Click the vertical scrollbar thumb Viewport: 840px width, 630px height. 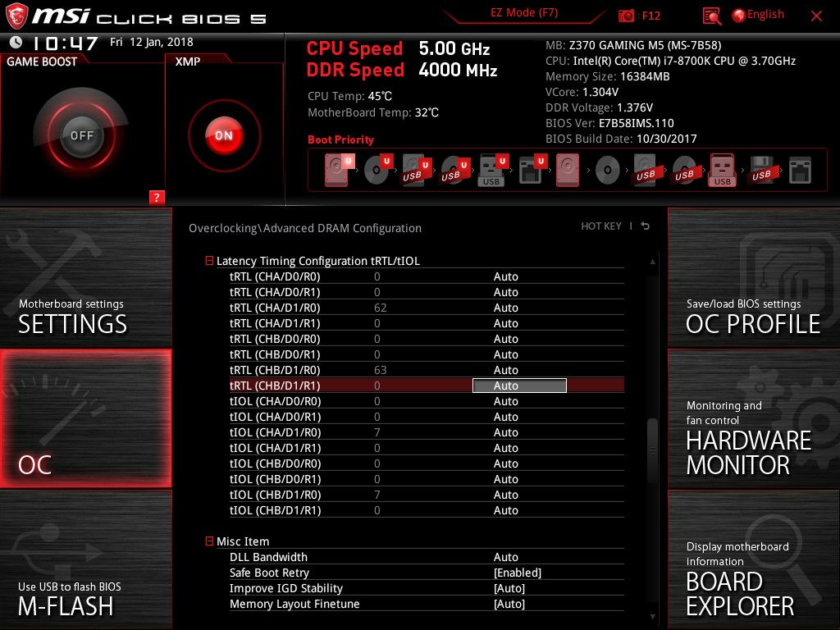652,450
